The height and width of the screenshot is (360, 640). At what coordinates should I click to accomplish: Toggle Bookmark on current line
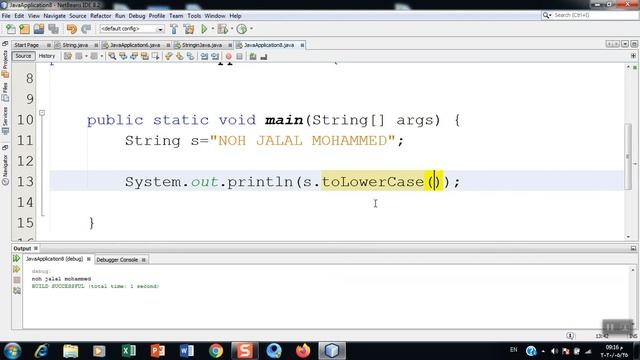tap(190, 56)
